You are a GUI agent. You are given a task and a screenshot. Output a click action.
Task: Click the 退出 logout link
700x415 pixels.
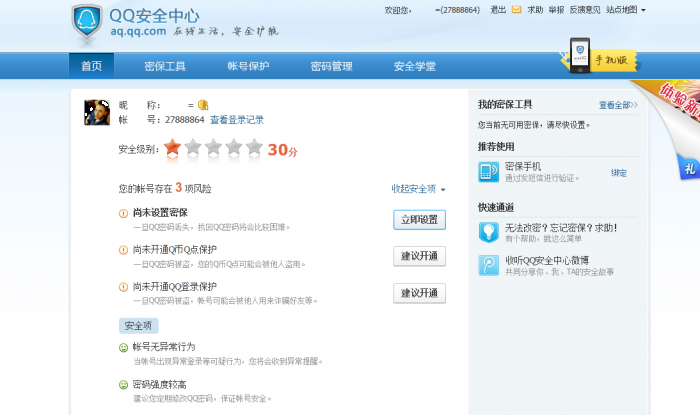pyautogui.click(x=498, y=9)
